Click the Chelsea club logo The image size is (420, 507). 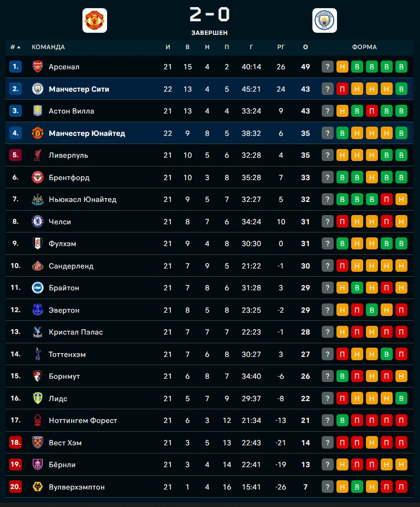38,222
